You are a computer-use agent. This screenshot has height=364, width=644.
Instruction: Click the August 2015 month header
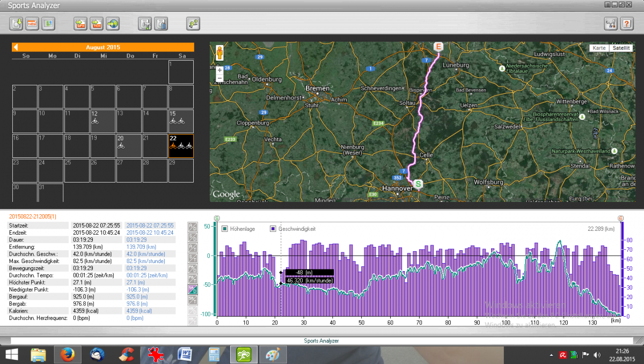point(103,47)
